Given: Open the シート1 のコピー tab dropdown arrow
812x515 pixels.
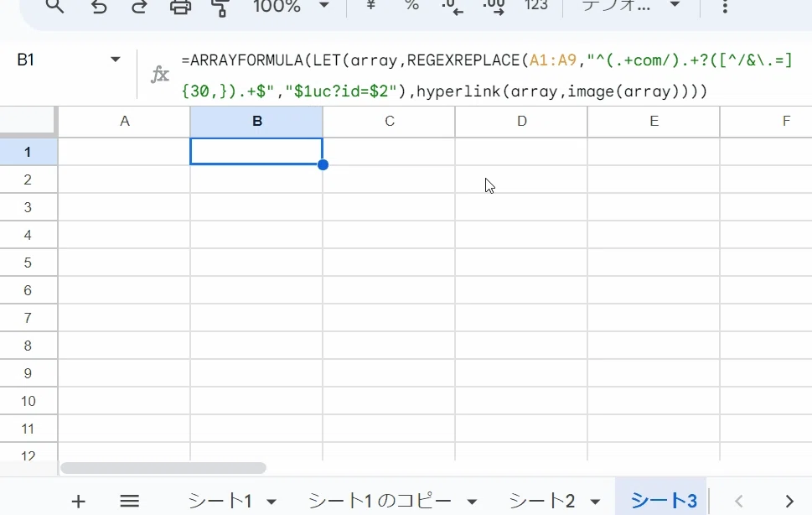Looking at the screenshot, I should [472, 502].
